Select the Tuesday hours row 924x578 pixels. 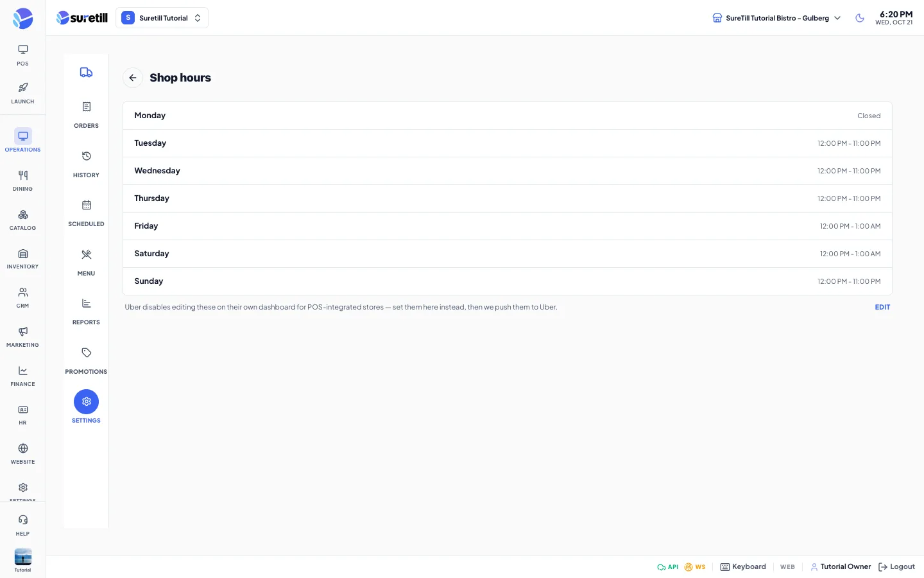(x=507, y=143)
